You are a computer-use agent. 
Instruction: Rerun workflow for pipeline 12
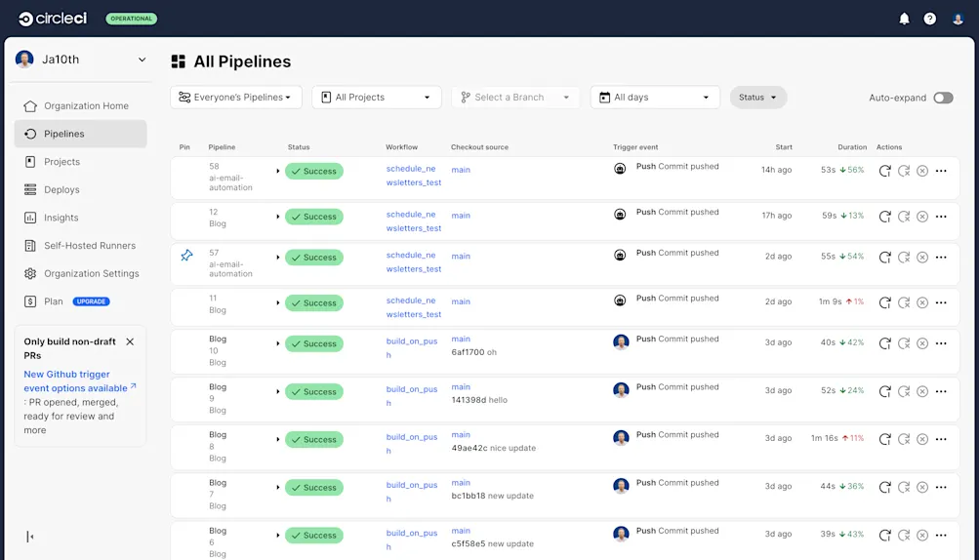point(884,217)
